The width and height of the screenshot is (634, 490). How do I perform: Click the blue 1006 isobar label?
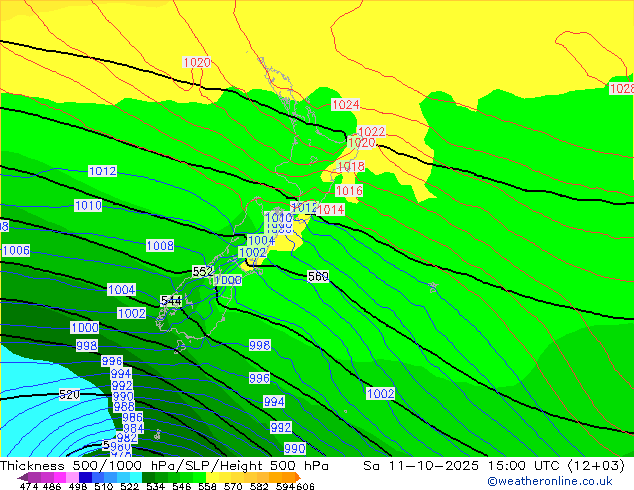[x=16, y=251]
